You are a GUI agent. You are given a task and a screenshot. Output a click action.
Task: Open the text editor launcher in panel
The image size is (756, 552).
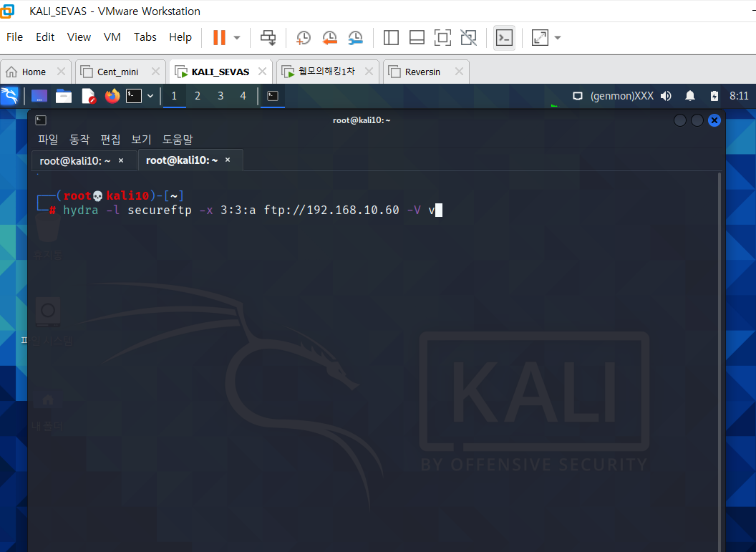[89, 96]
